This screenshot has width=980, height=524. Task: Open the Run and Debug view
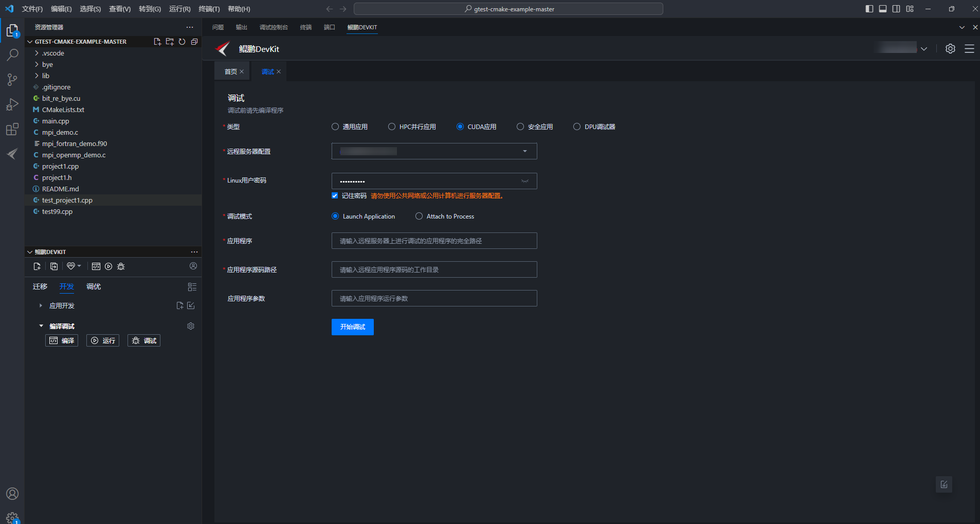pos(12,104)
